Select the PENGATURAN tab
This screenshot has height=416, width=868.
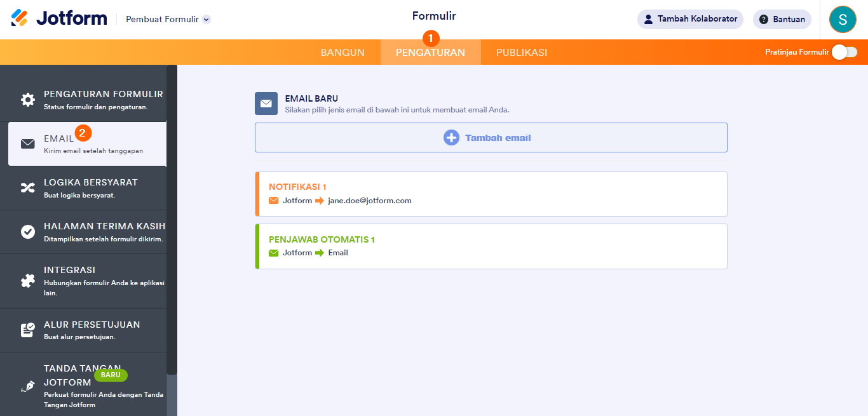coord(430,53)
